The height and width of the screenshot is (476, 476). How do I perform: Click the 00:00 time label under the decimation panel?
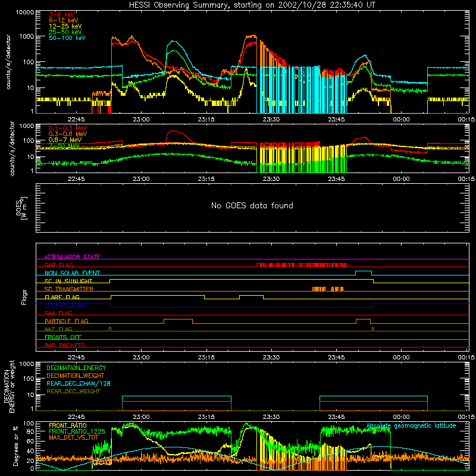pyautogui.click(x=401, y=417)
